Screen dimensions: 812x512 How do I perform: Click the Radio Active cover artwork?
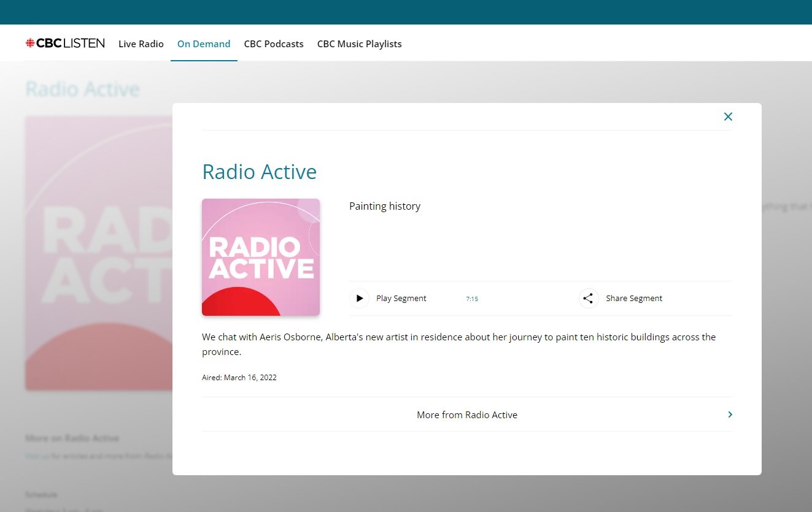(260, 257)
